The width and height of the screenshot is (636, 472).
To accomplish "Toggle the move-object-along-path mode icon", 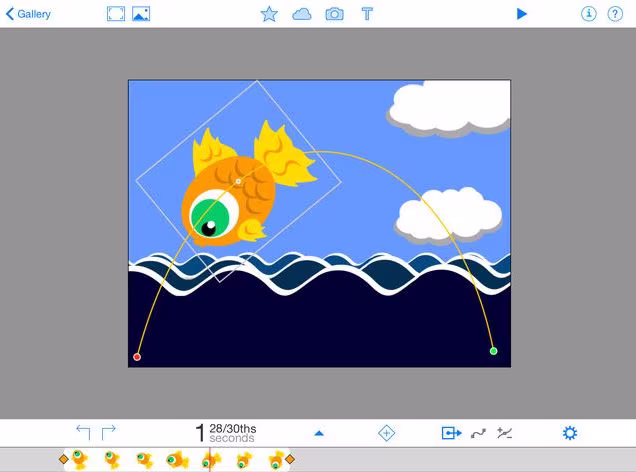I will point(451,433).
